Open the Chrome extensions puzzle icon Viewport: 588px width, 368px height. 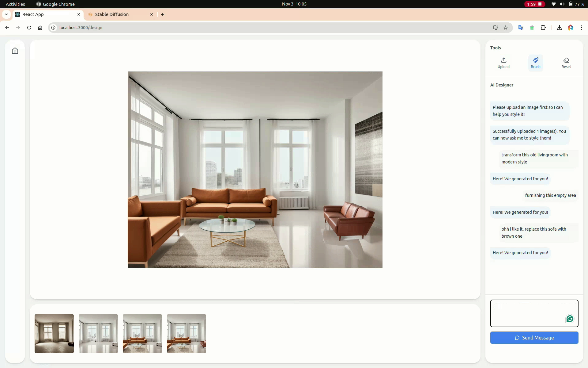pyautogui.click(x=543, y=28)
